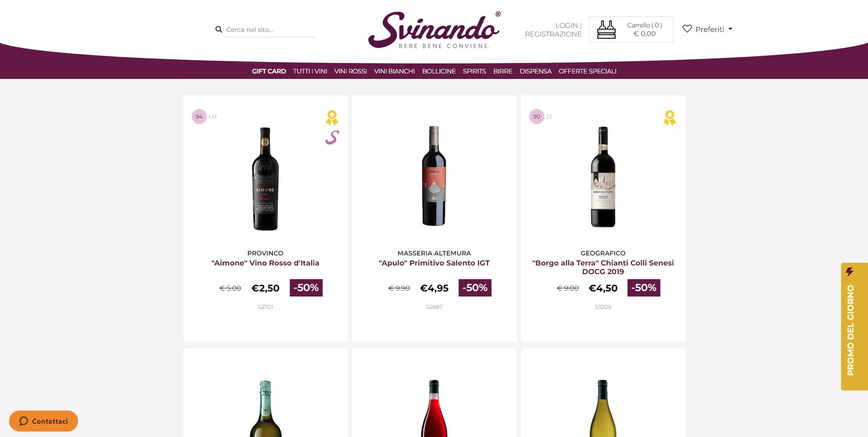868x437 pixels.
Task: Click the lightning bolt promo icon
Action: pyautogui.click(x=849, y=272)
